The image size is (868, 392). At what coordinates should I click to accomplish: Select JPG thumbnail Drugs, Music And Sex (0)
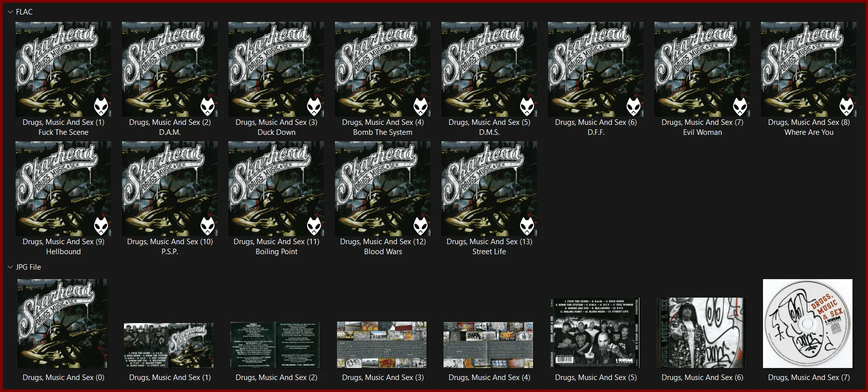62,324
